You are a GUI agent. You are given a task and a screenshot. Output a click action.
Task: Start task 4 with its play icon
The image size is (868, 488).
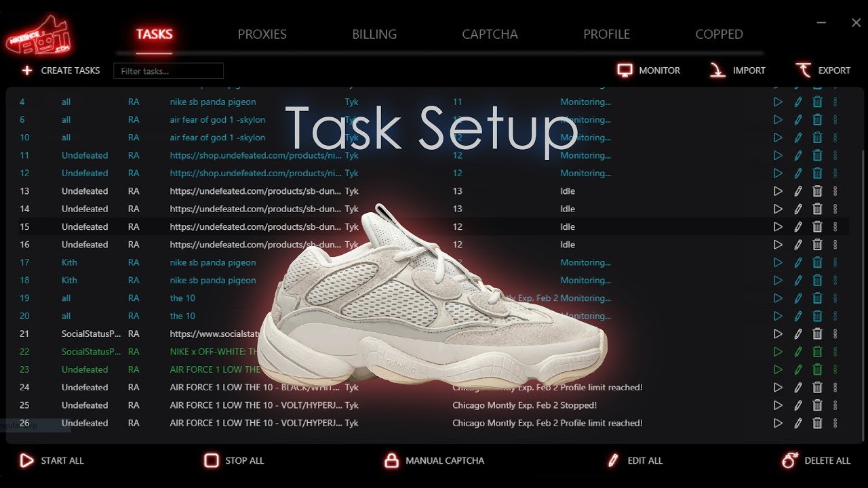(778, 102)
